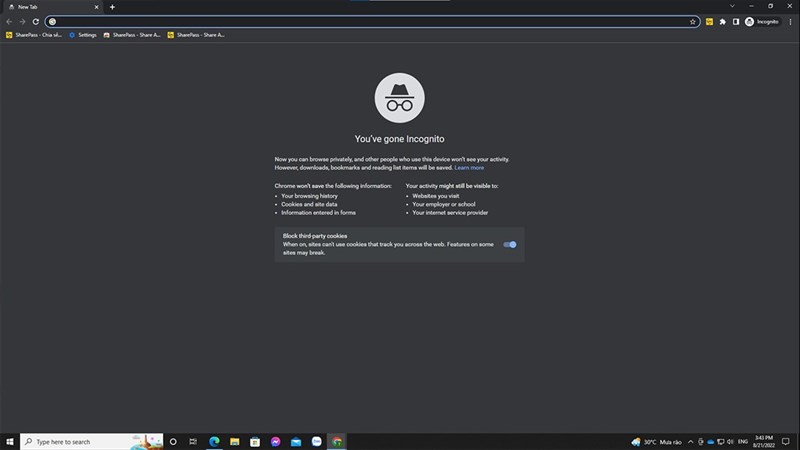The height and width of the screenshot is (450, 800).
Task: Go back using the back arrow
Action: 9,22
